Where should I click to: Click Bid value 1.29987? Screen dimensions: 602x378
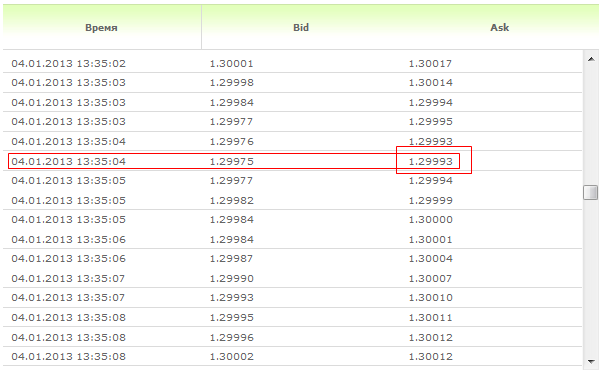pos(232,258)
